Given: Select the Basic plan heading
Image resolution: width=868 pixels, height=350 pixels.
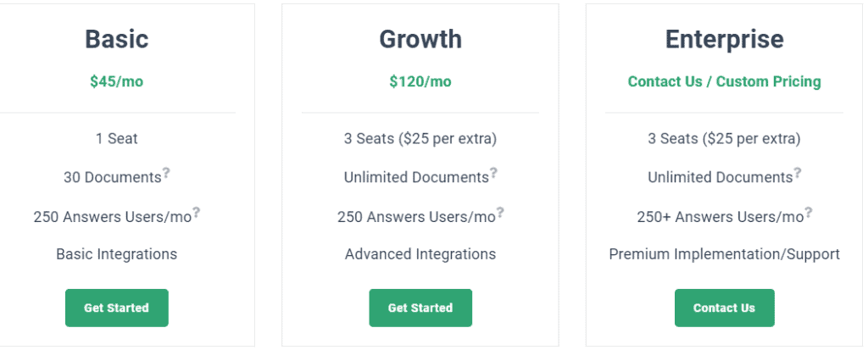Looking at the screenshot, I should pos(117,39).
